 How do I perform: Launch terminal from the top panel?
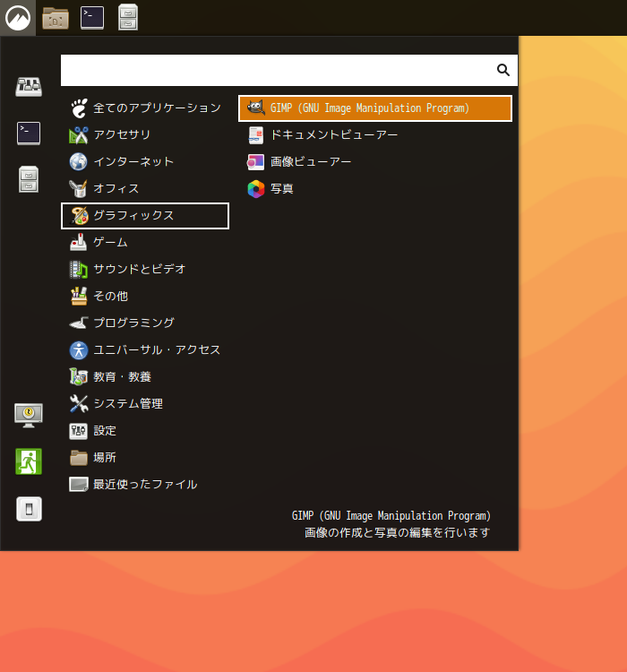(x=92, y=18)
